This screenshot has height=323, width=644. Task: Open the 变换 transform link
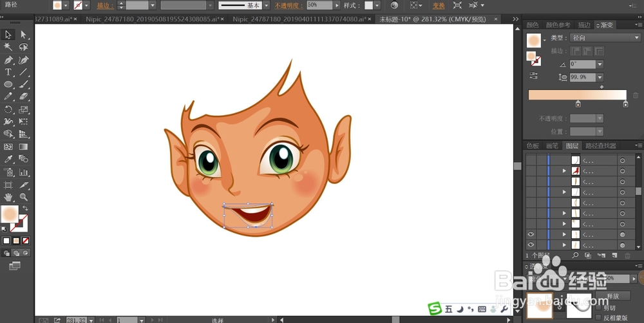pyautogui.click(x=439, y=6)
